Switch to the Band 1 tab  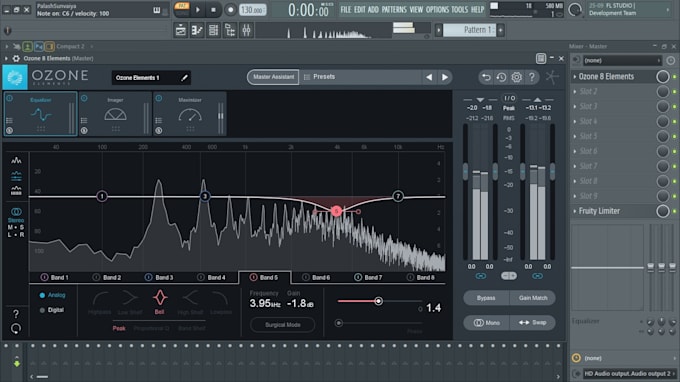click(55, 278)
